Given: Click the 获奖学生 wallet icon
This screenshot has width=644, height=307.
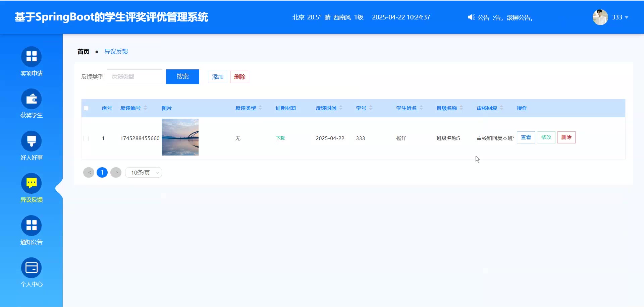Looking at the screenshot, I should pos(32,99).
